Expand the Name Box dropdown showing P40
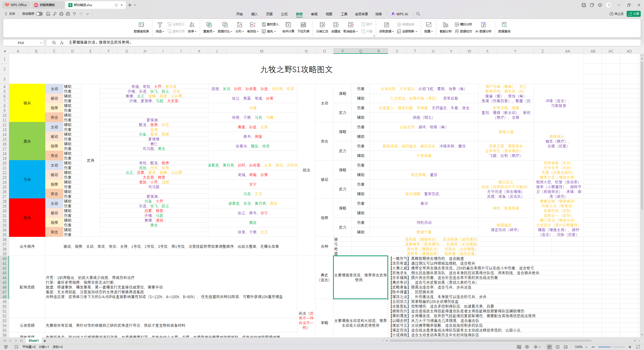644x350 pixels. click(41, 42)
